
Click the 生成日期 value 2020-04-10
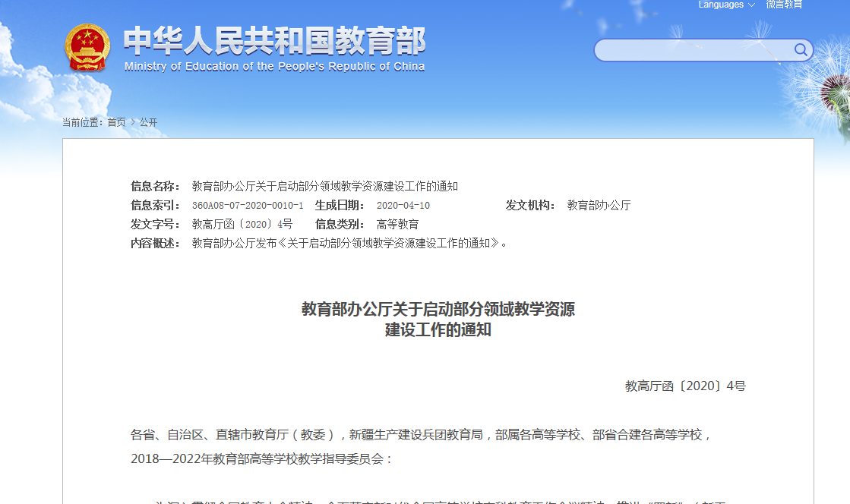[403, 206]
